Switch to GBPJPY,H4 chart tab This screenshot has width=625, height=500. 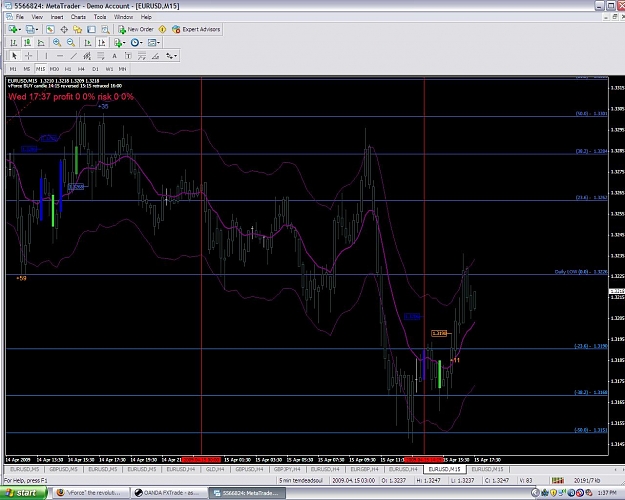coord(287,469)
